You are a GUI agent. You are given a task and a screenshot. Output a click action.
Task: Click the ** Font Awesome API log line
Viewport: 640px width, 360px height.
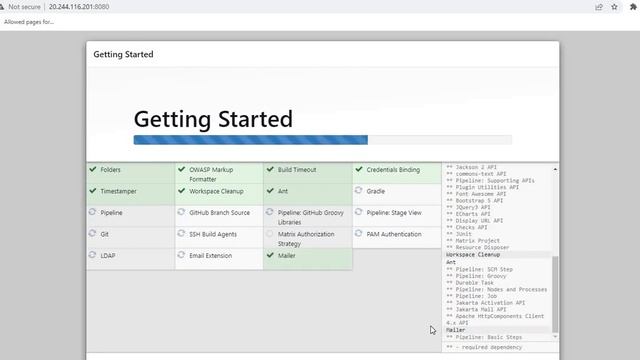point(476,194)
